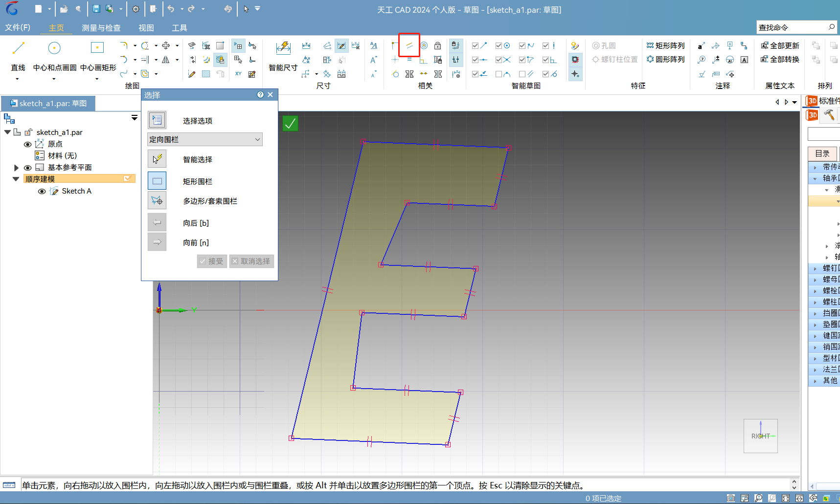Open the 文件(F) menu
Screen dimensions: 840x504
click(18, 27)
